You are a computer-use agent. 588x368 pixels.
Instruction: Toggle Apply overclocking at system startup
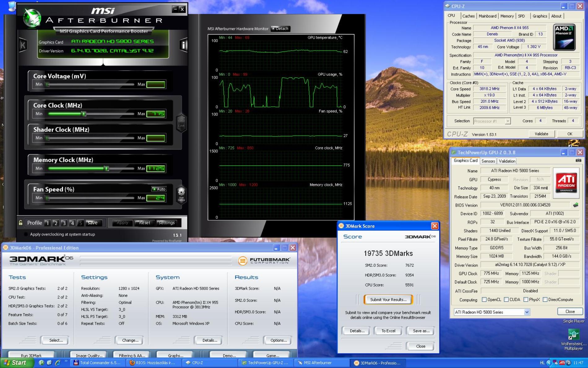[x=26, y=234]
